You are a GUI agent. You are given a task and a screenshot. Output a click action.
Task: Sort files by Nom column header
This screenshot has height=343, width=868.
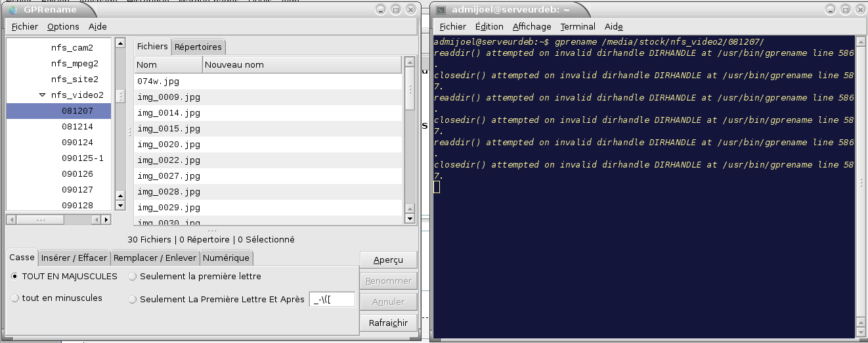pos(168,65)
